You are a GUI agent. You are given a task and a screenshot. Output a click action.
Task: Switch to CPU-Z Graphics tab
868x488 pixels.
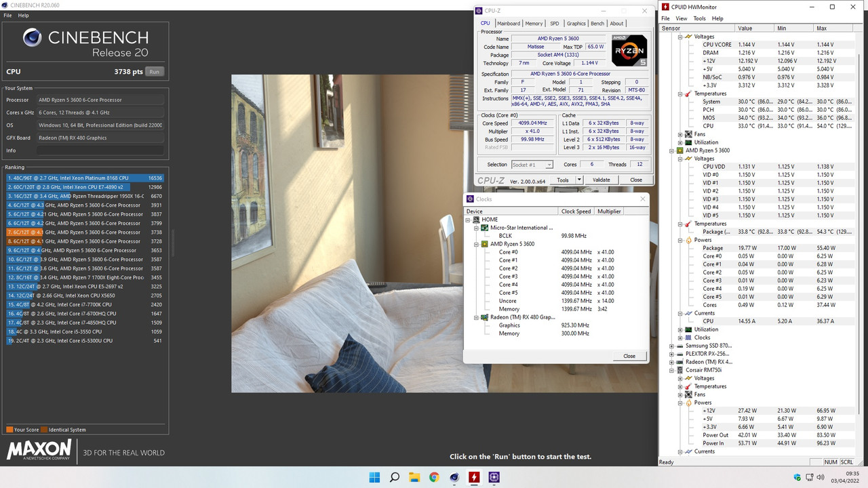[576, 23]
